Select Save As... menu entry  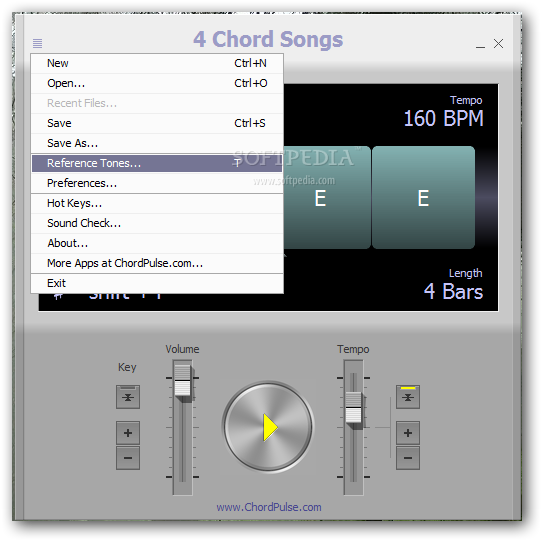pyautogui.click(x=157, y=143)
